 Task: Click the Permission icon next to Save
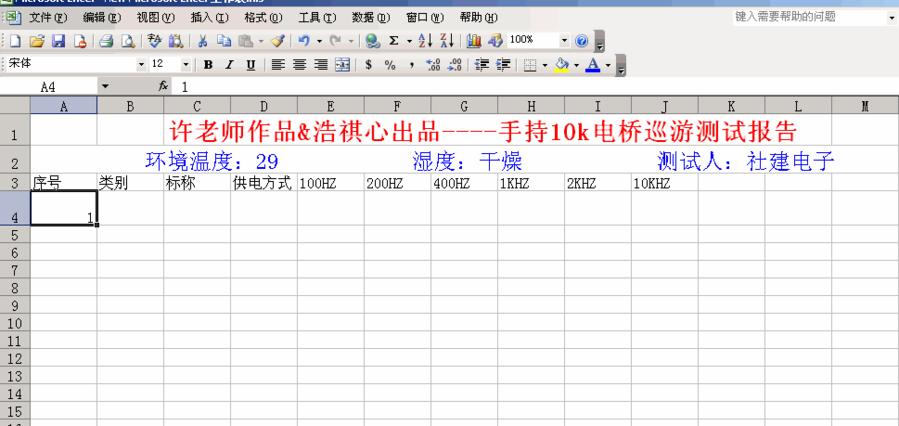click(x=80, y=41)
